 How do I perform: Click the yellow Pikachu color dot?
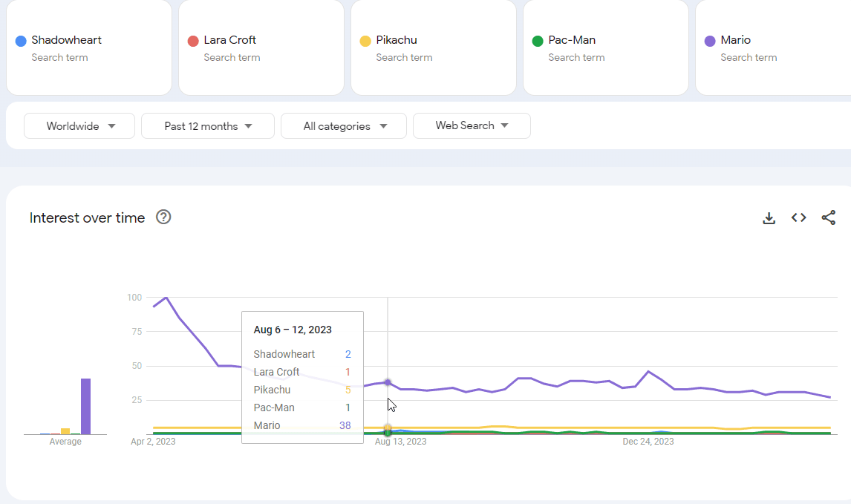(x=365, y=42)
